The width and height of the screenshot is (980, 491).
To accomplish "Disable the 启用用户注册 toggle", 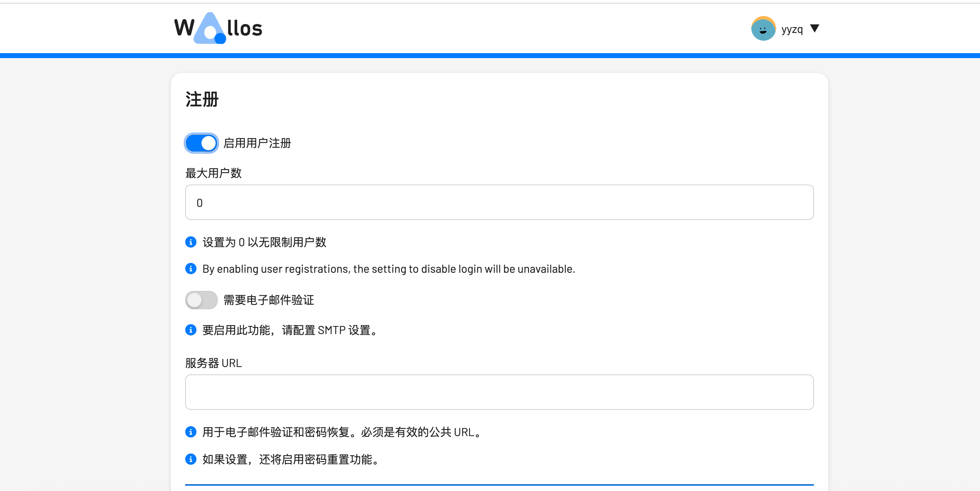I will [201, 143].
